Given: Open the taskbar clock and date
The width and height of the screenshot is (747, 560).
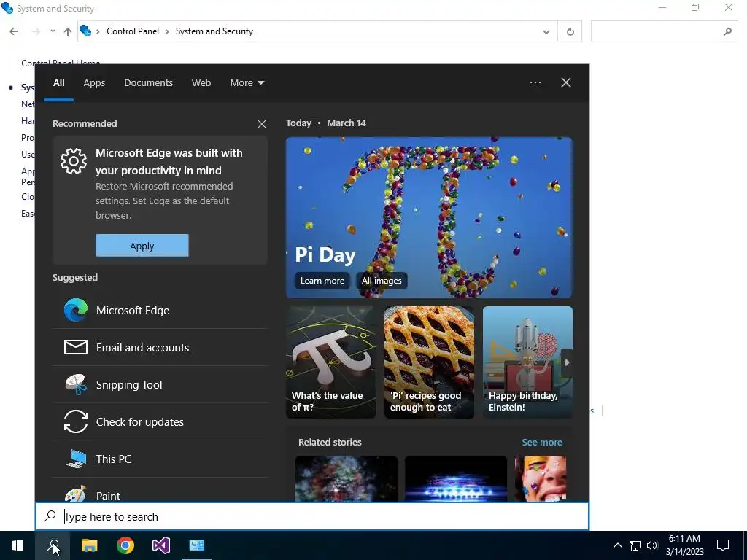Looking at the screenshot, I should [684, 545].
